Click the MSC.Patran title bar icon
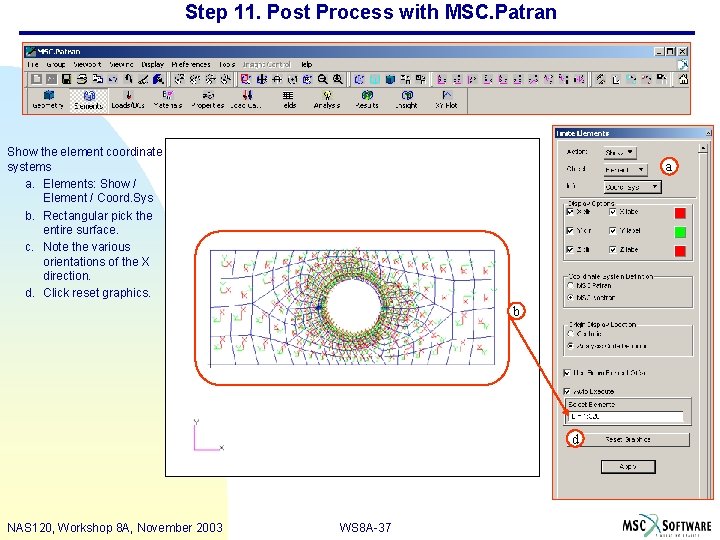This screenshot has height=540, width=720. (31, 51)
